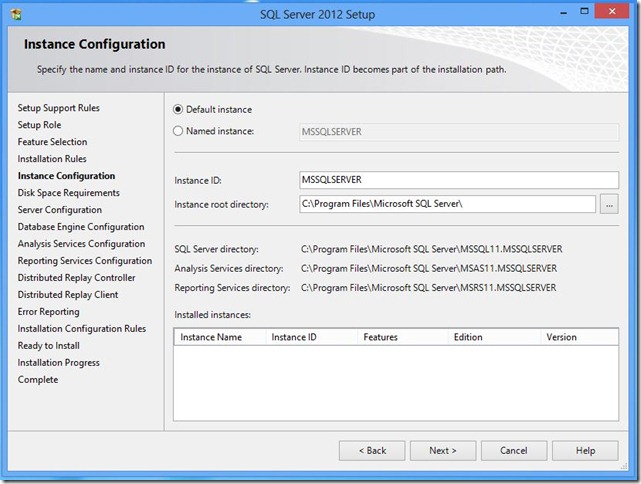The image size is (641, 484).
Task: Click the Instance root directory field
Action: pos(446,204)
